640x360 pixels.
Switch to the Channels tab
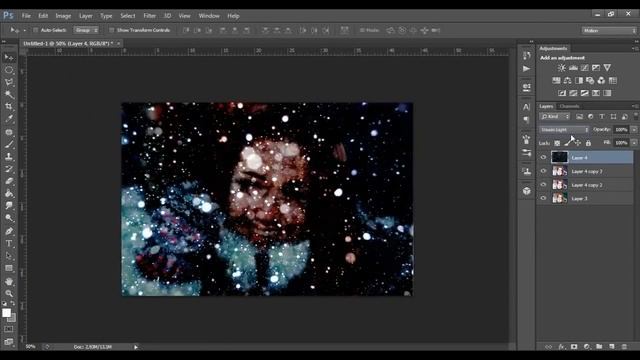[x=569, y=106]
